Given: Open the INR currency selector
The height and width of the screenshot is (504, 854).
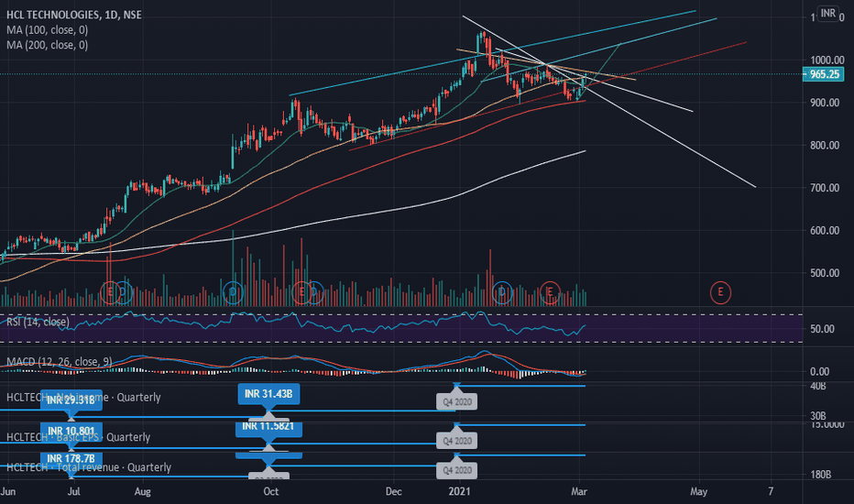Looking at the screenshot, I should (827, 13).
